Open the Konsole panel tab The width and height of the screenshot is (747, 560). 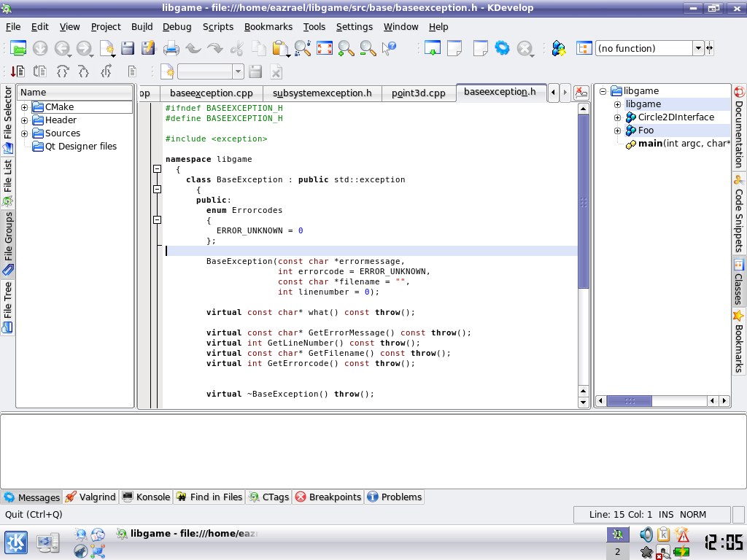[146, 497]
